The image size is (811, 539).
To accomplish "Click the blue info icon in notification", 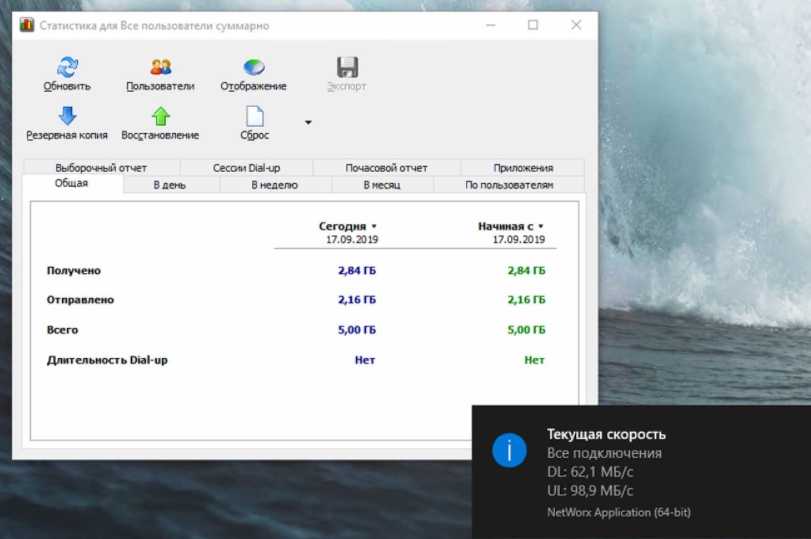I will coord(509,451).
